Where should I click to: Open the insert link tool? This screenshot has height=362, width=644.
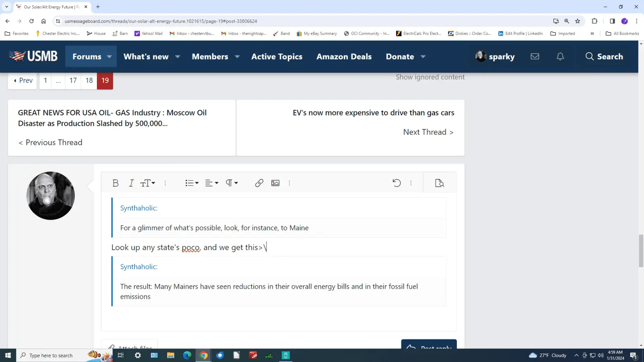click(259, 183)
